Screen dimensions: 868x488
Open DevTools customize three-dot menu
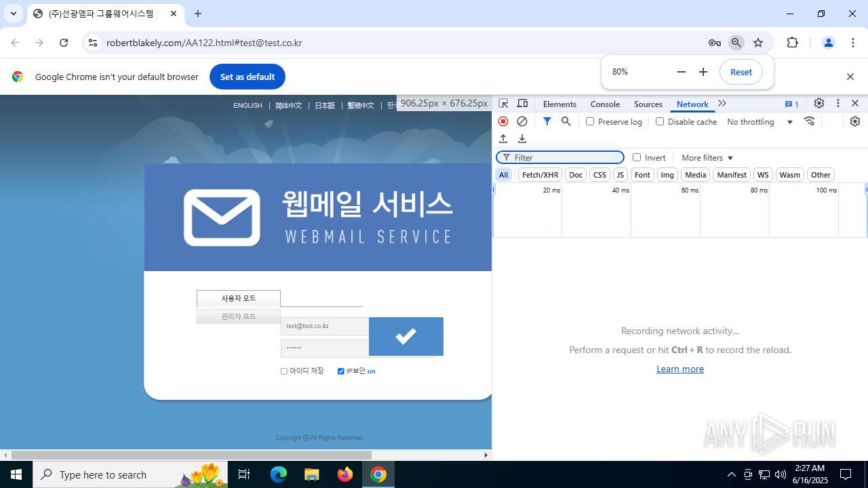tap(838, 104)
